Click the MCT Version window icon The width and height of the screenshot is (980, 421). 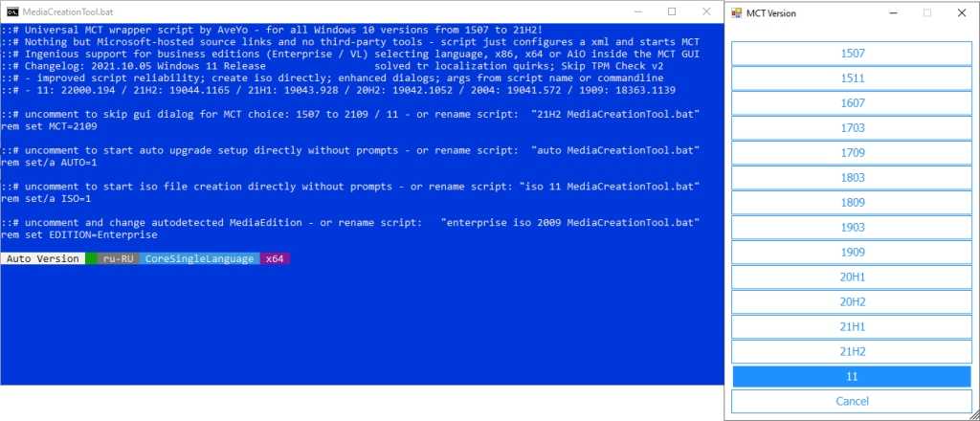[x=736, y=12]
